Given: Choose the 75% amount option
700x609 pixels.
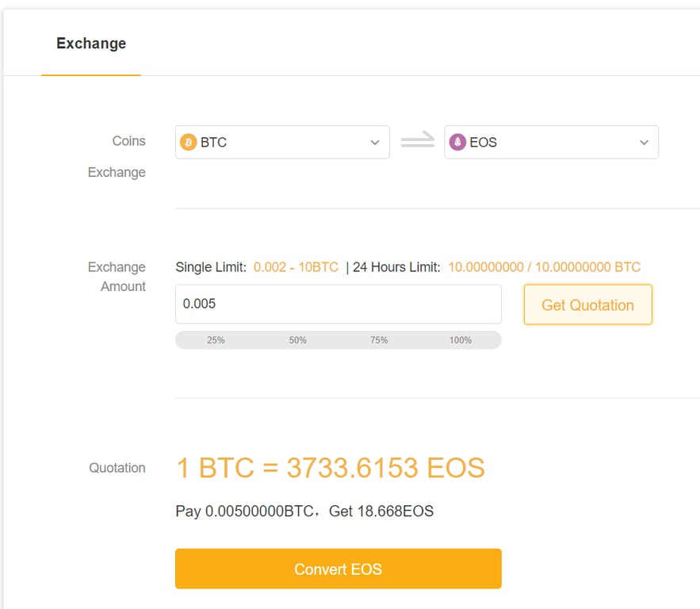Looking at the screenshot, I should coord(379,340).
